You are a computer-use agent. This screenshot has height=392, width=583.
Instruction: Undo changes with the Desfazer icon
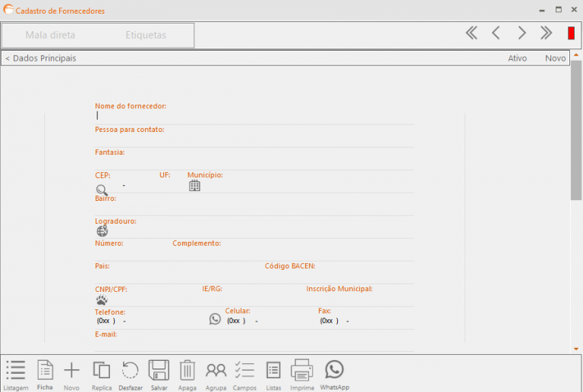131,371
